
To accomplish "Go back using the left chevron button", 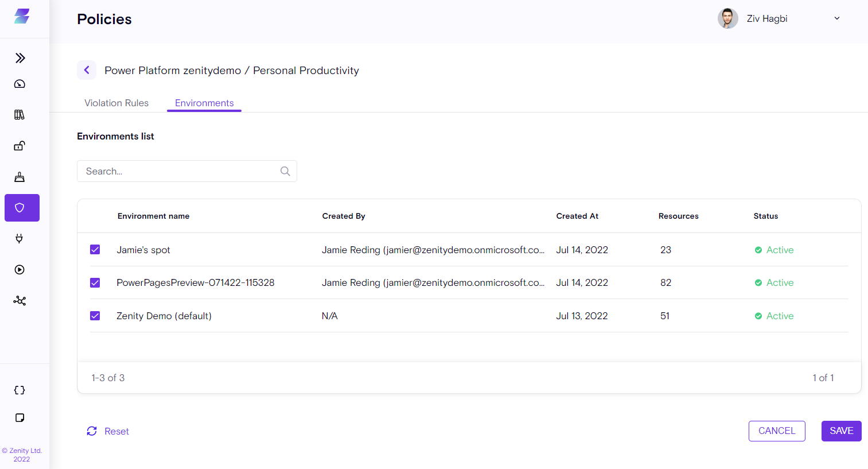I will point(87,70).
